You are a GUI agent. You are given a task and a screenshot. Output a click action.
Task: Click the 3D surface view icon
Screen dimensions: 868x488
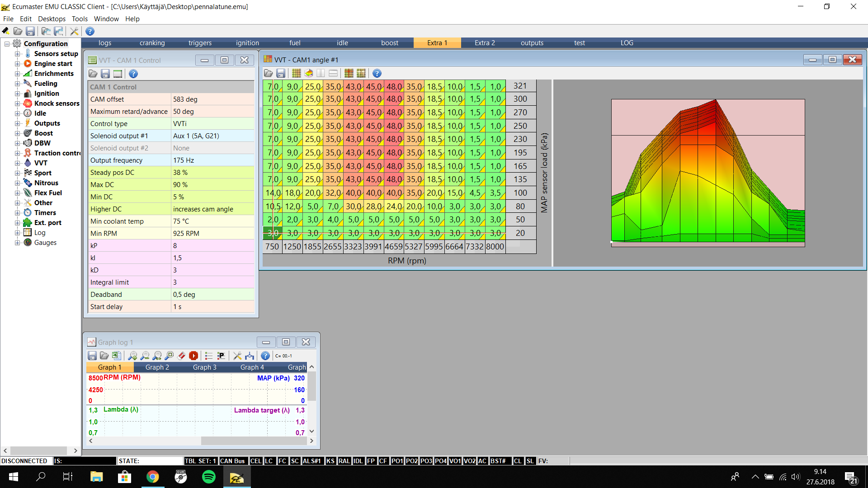309,73
